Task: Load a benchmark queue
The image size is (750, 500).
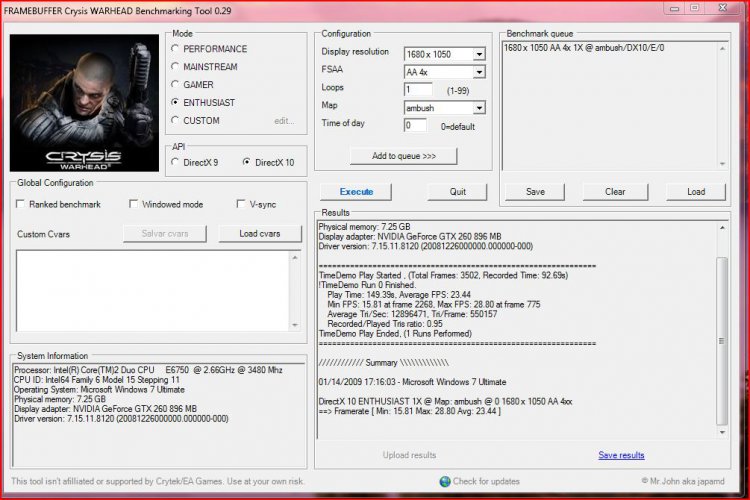Action: click(x=696, y=192)
